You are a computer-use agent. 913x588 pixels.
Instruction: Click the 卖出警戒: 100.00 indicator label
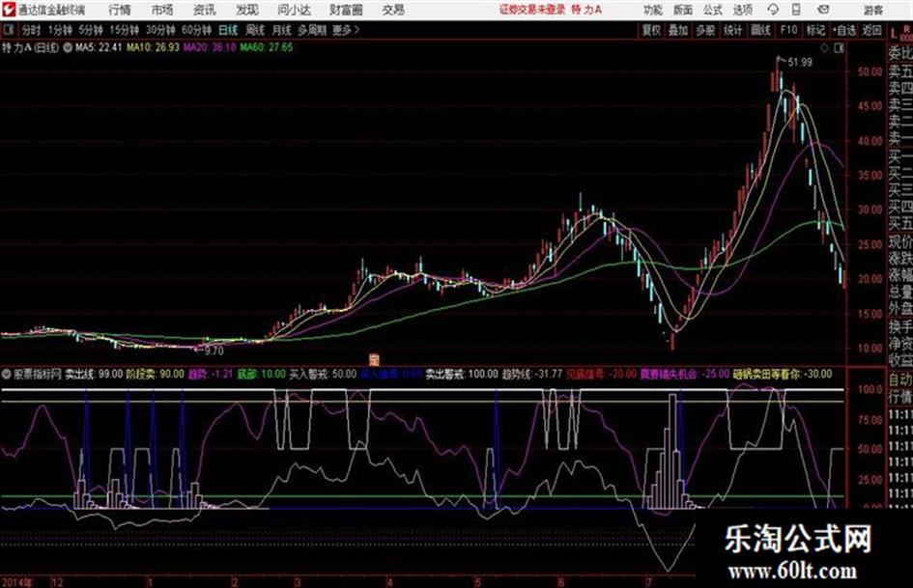pyautogui.click(x=462, y=375)
